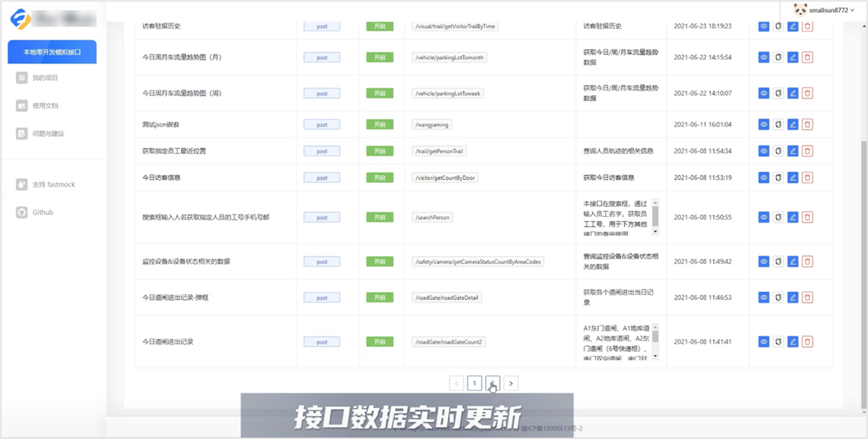Click the /safety/camera/getCameraStatusCountByAreaCodes path
The image size is (868, 439).
[x=478, y=262]
